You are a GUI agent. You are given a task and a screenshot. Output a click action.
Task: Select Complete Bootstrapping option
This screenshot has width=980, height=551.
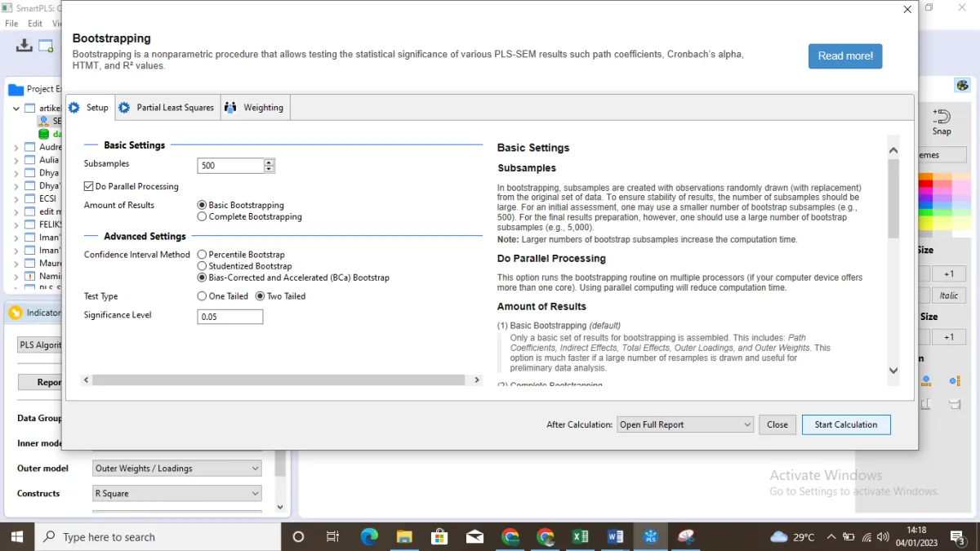coord(202,217)
